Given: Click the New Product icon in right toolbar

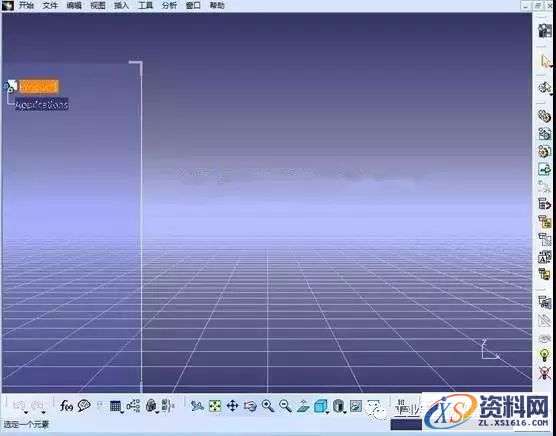Looking at the screenshot, I should (544, 134).
